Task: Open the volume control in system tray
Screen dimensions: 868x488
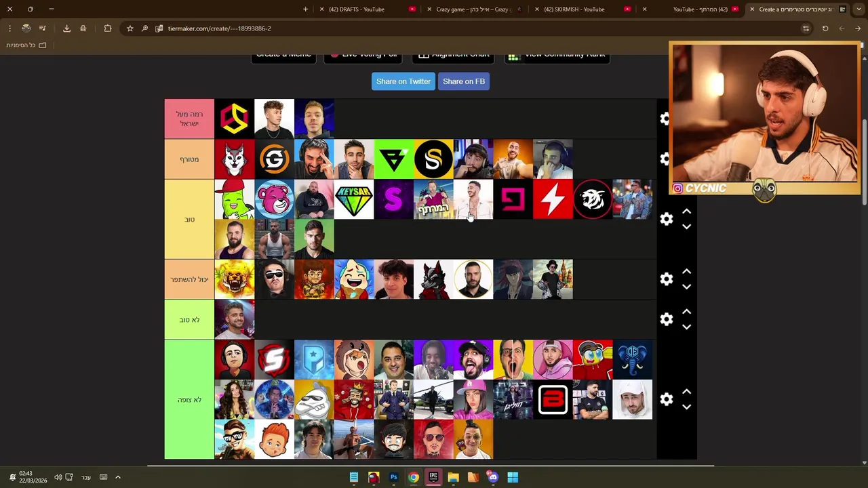Action: point(58,477)
